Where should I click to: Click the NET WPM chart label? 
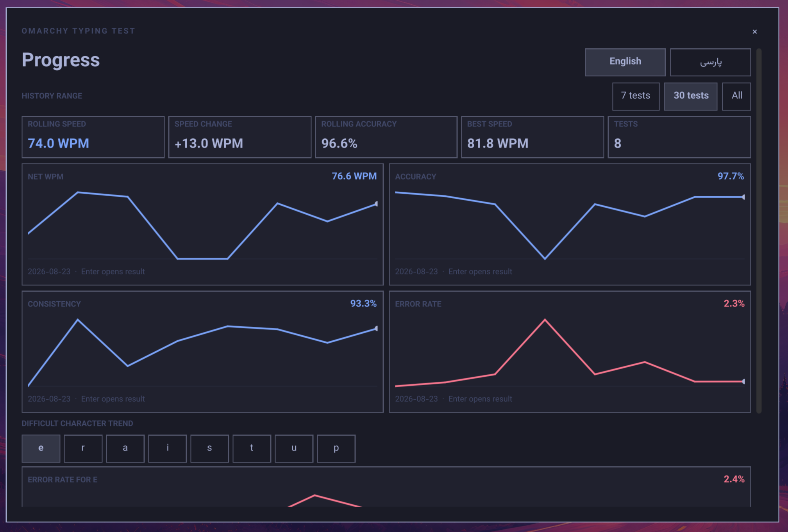point(46,177)
